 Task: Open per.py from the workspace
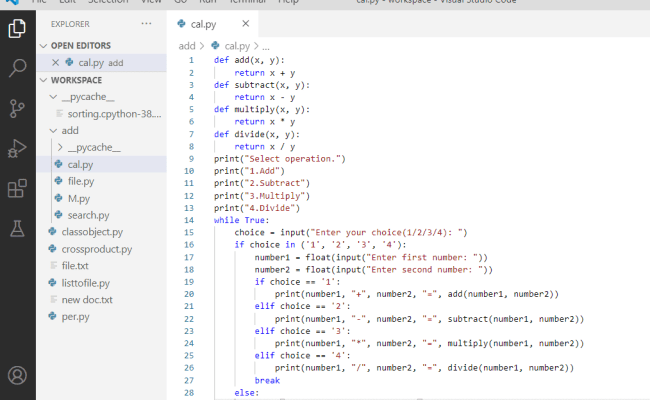tap(102, 316)
